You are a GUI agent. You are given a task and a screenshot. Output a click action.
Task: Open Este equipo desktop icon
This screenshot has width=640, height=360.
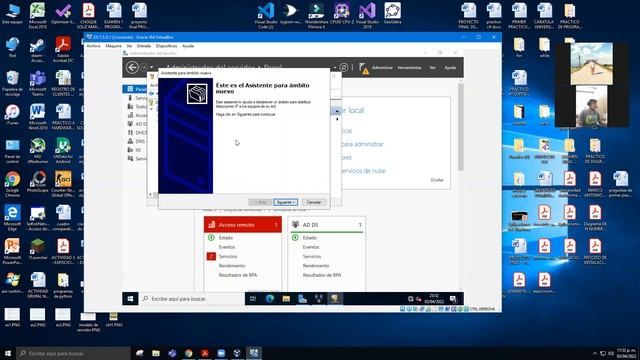point(12,14)
